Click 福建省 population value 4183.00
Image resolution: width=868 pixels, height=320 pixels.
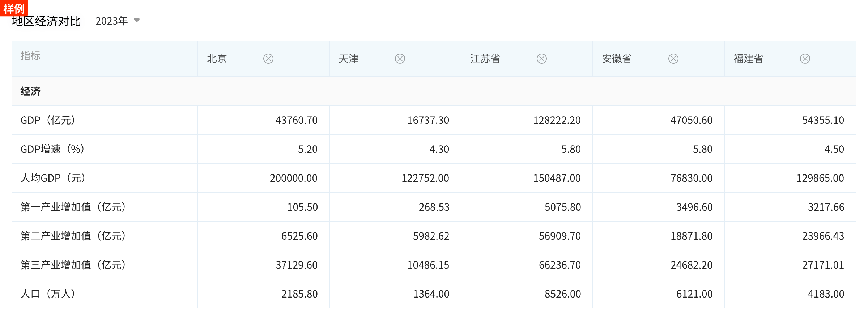point(826,294)
